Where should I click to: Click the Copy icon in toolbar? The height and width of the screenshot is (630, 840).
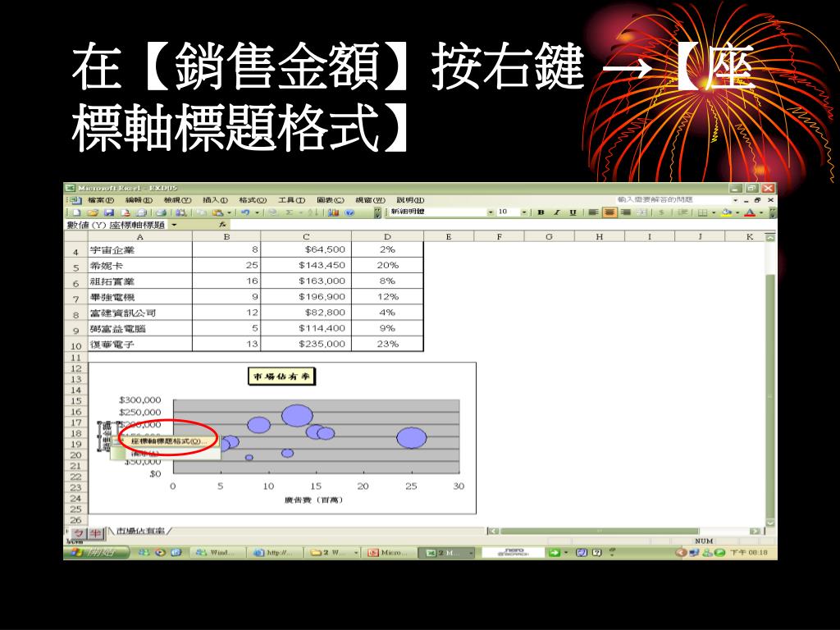pos(202,212)
